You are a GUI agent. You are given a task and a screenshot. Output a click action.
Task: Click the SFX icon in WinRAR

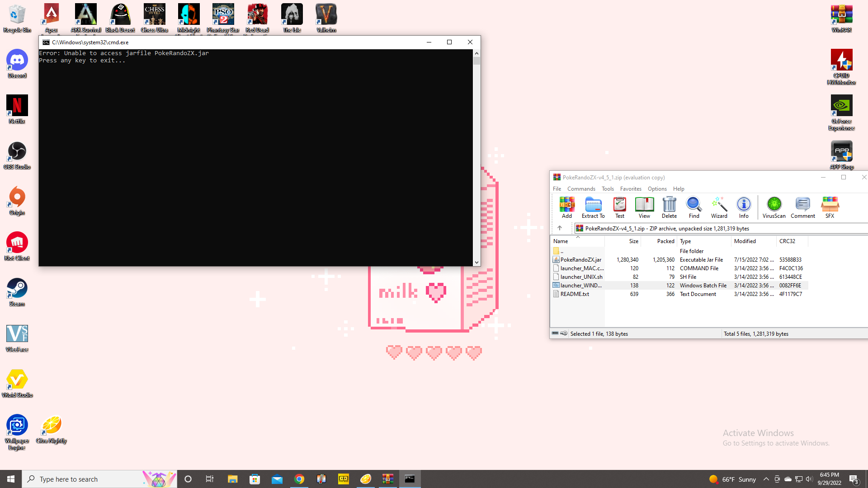tap(830, 207)
